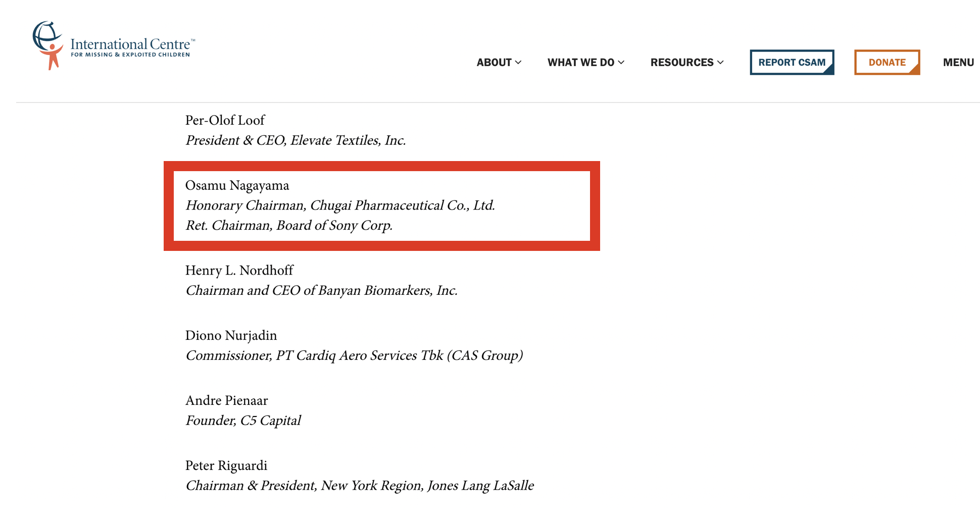Select the name Henry L. Nordhoff
This screenshot has height=521, width=980.
click(239, 271)
